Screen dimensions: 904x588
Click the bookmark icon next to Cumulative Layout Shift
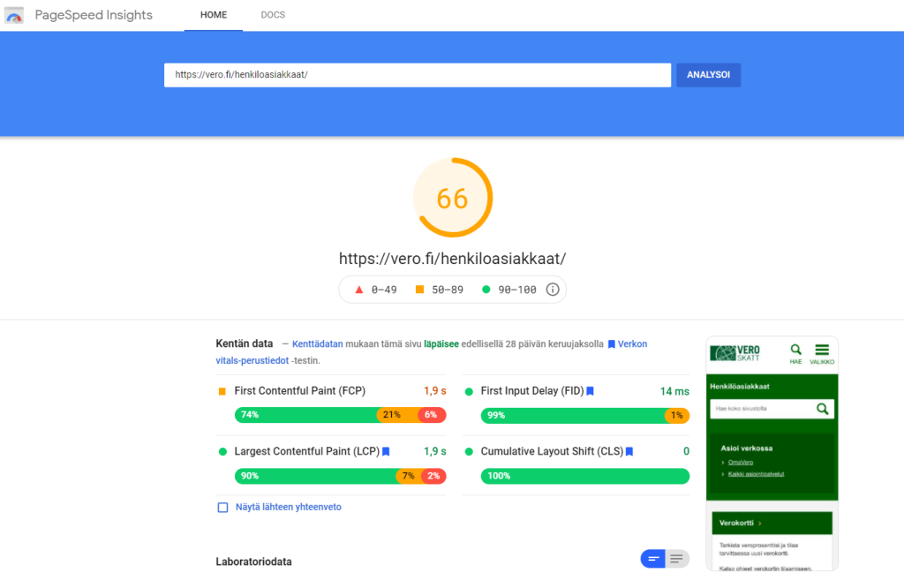tap(629, 451)
